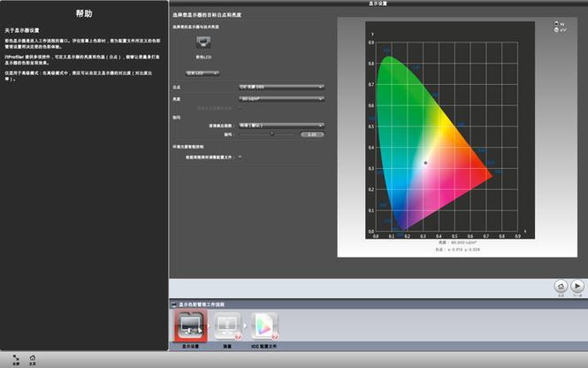Select the LCD display monitor icon
Screen dimensions: 588x368
[x=203, y=42]
